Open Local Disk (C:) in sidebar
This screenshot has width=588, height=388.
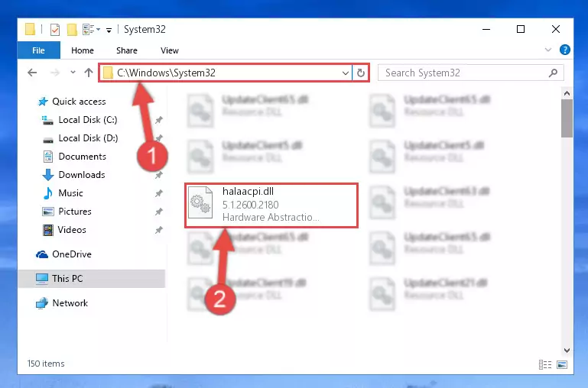tap(88, 119)
